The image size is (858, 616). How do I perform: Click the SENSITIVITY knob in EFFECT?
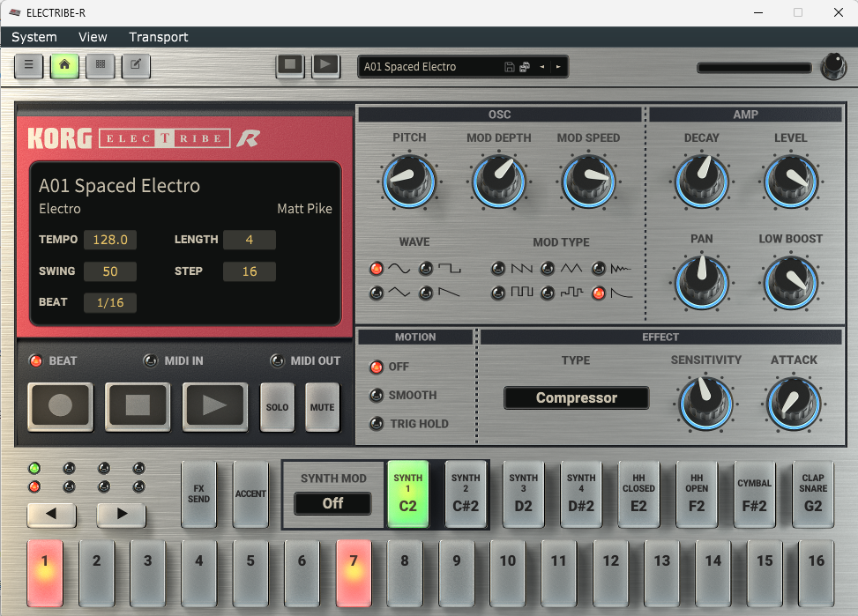pyautogui.click(x=705, y=404)
